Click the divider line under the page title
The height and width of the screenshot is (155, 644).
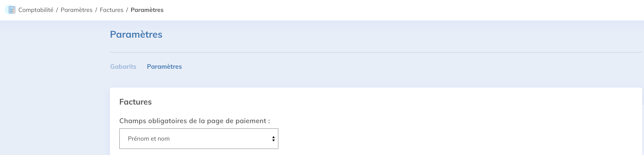click(371, 52)
